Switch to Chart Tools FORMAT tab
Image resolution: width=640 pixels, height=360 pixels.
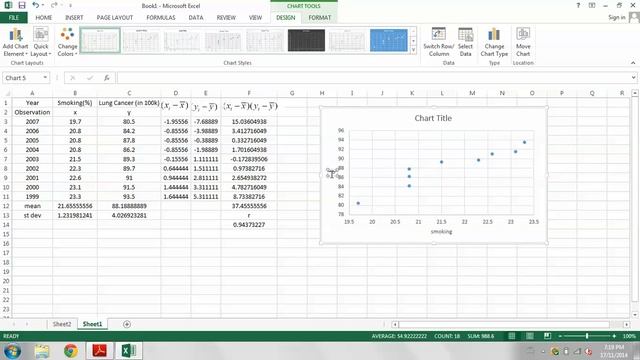[320, 18]
